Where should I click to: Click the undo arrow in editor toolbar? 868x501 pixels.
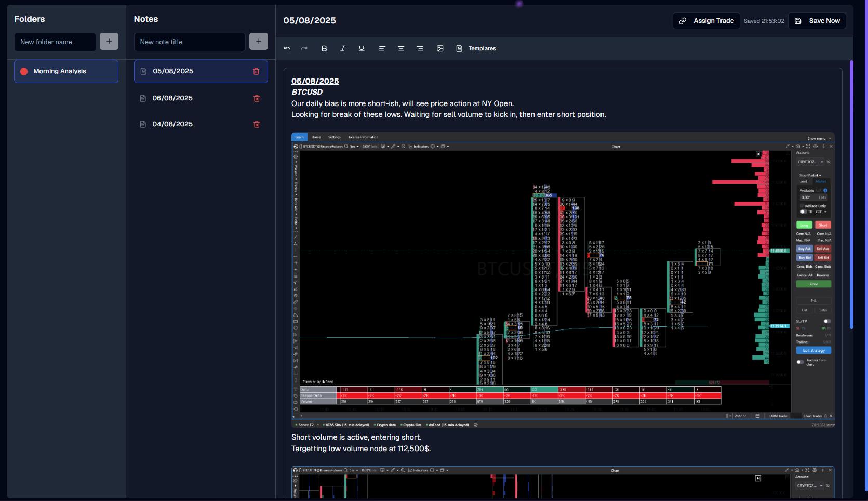click(287, 48)
